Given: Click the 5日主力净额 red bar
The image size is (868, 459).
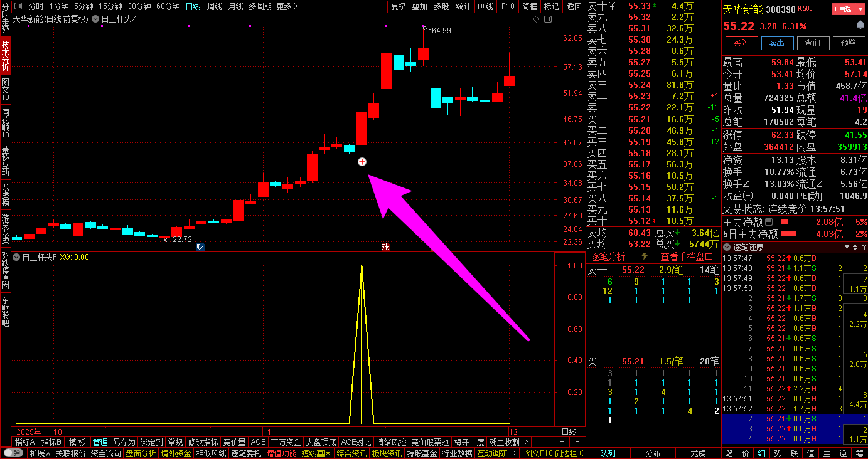Looking at the screenshot, I should tap(788, 234).
